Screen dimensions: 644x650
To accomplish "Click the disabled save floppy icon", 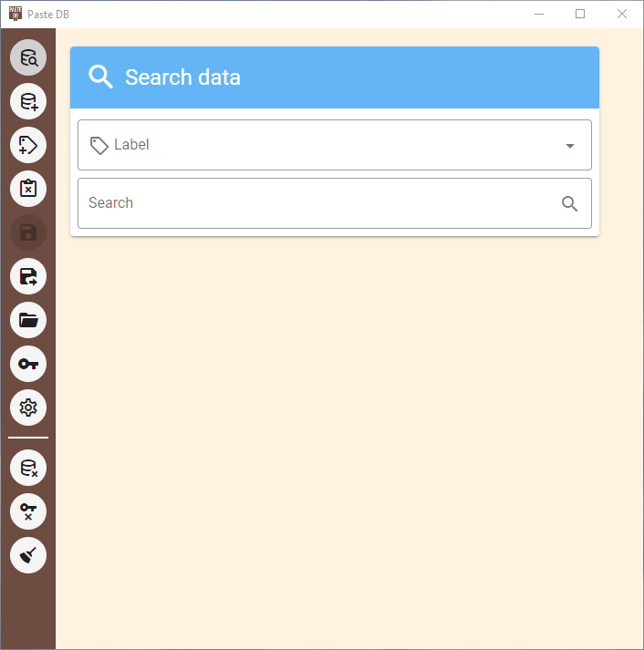I will point(28,232).
